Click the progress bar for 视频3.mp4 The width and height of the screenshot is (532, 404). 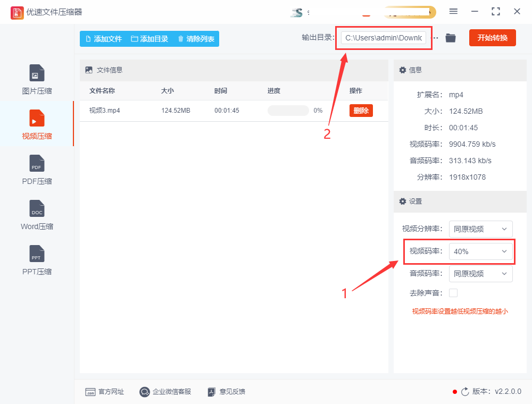click(288, 111)
